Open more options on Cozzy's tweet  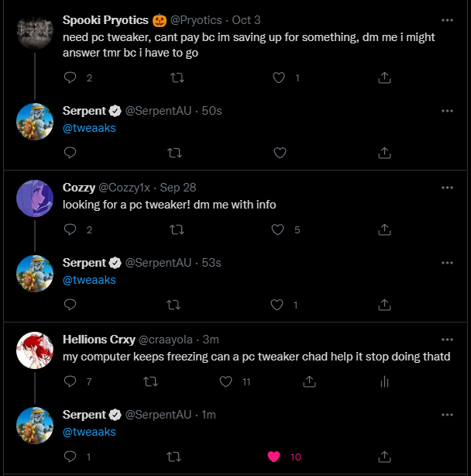[x=447, y=188]
